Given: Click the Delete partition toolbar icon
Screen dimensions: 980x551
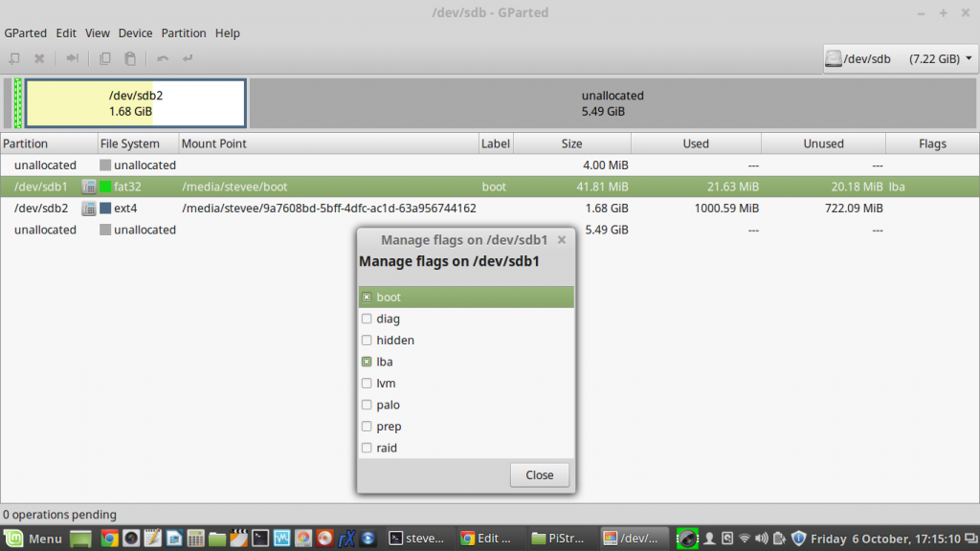Looking at the screenshot, I should coord(39,58).
